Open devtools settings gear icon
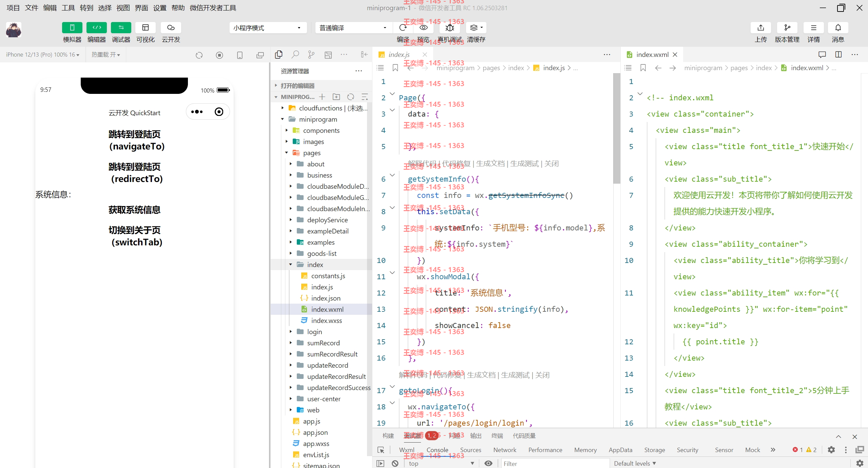Screen dimensions: 868x468 click(831, 450)
